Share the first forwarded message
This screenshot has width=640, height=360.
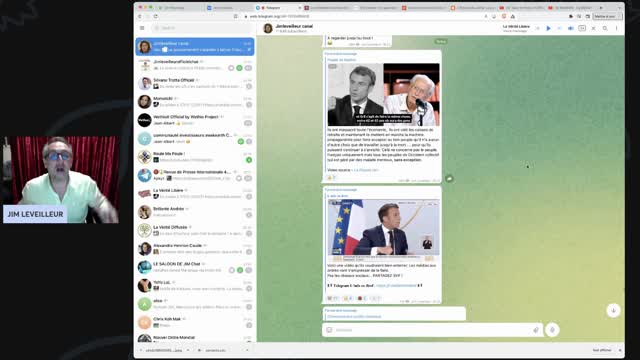click(x=449, y=178)
